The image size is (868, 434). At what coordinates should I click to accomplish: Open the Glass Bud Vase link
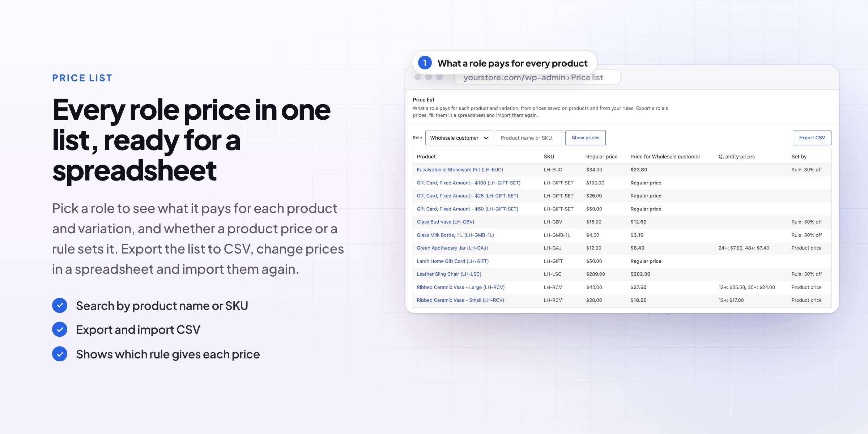click(x=445, y=222)
